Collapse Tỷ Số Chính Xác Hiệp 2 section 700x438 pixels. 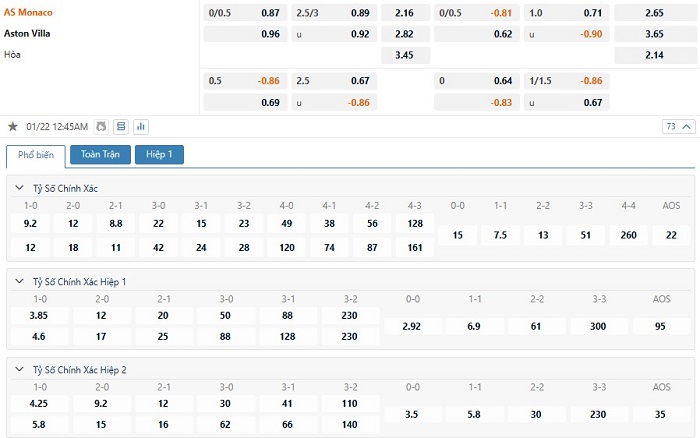[20, 369]
